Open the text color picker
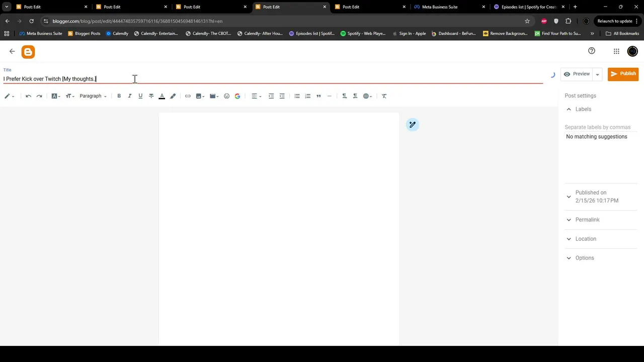The image size is (644, 362). coord(162,96)
